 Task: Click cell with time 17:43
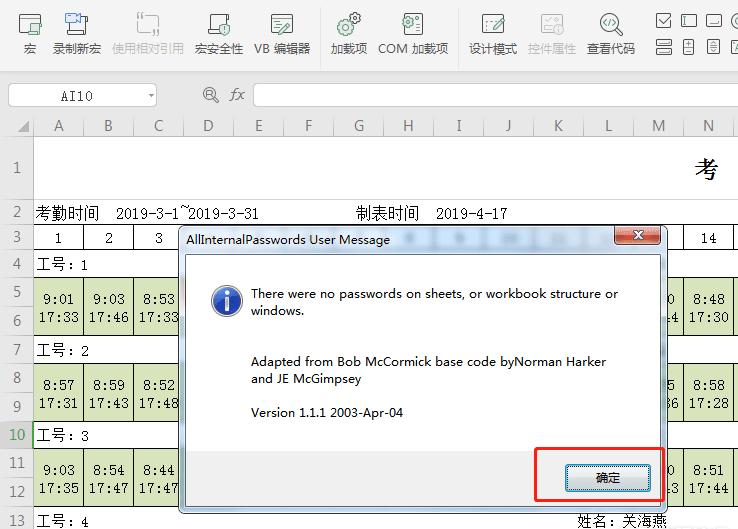(108, 403)
